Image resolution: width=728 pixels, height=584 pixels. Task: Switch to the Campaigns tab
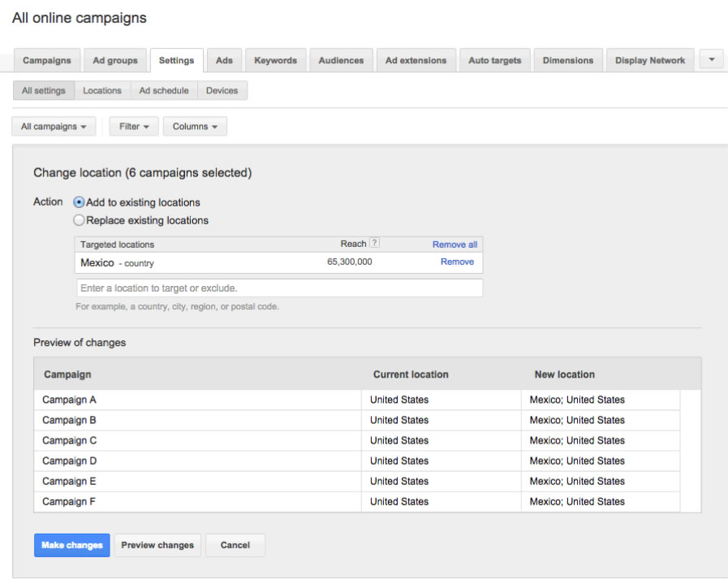[x=47, y=60]
